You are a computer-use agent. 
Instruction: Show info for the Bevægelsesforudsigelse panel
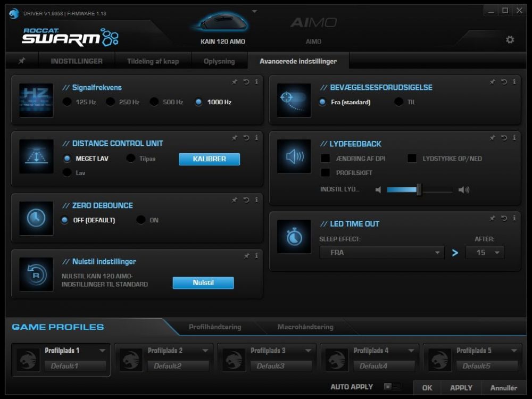point(514,82)
